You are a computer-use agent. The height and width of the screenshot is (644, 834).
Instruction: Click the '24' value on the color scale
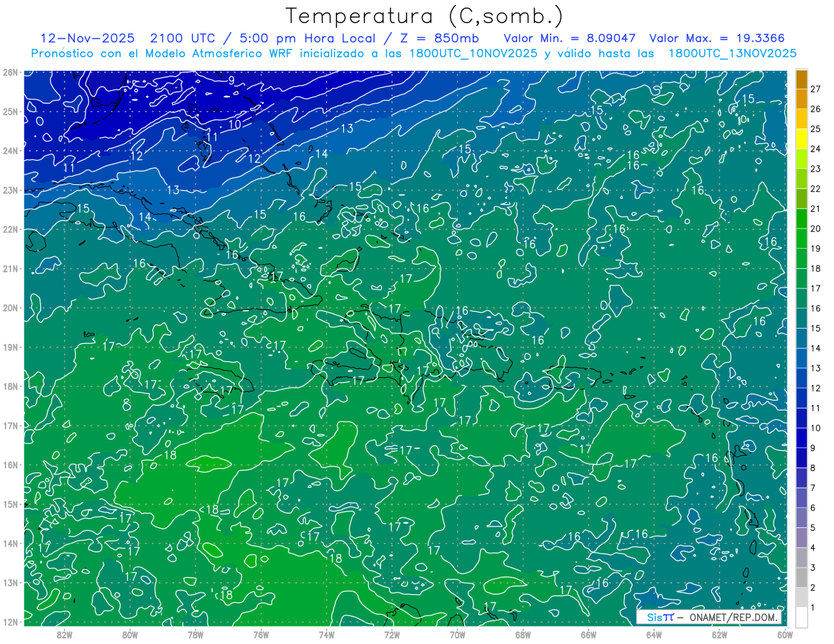pos(815,149)
